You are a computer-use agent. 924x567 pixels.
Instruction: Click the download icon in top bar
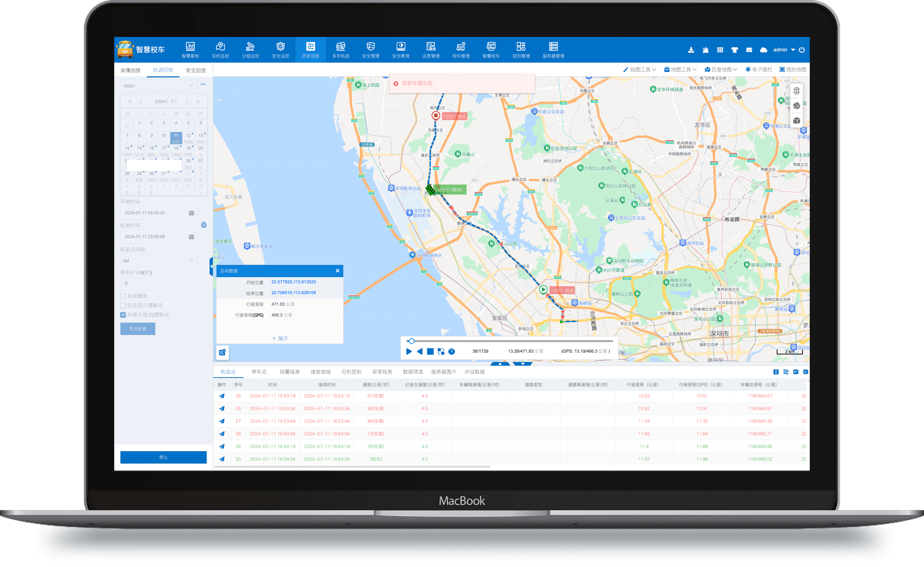(x=691, y=50)
